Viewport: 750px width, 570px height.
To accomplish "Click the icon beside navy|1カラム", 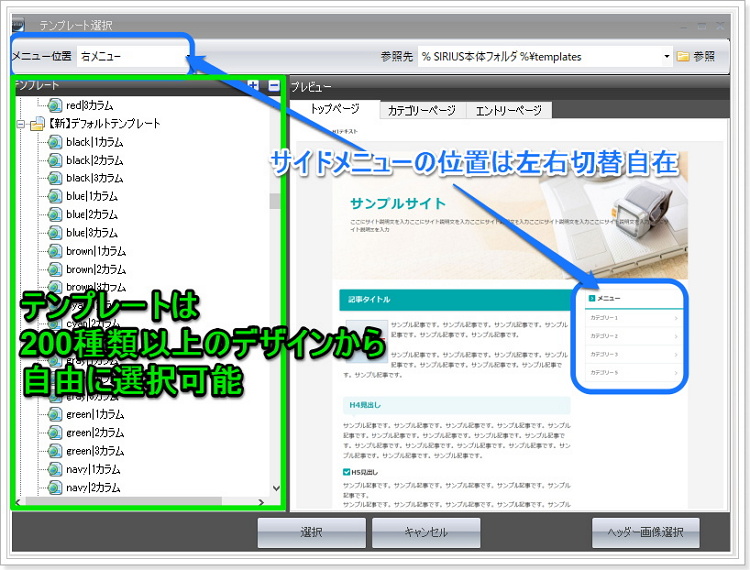I will [x=55, y=469].
